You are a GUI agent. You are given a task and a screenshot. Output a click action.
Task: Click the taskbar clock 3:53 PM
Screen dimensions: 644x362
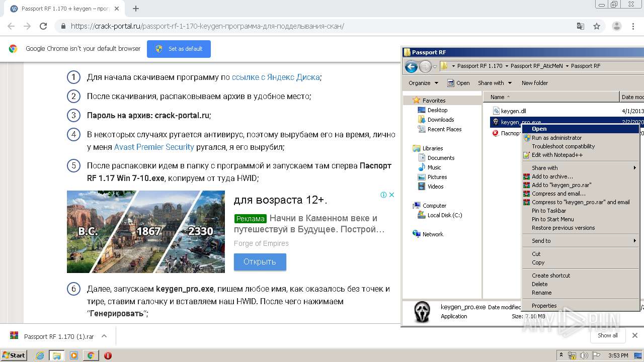click(618, 355)
